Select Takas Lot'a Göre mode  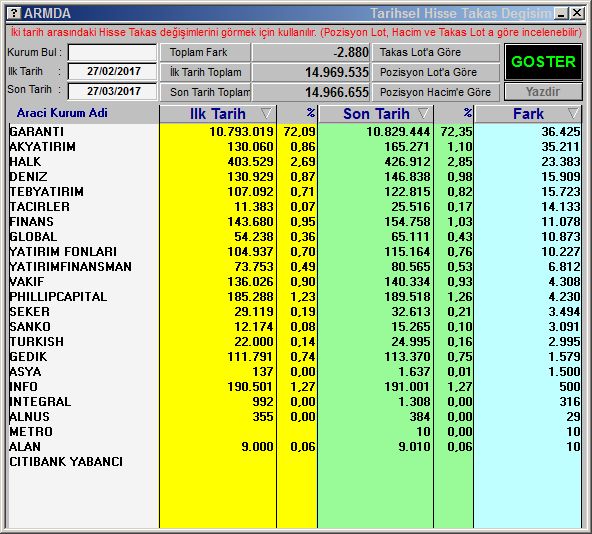pyautogui.click(x=435, y=52)
